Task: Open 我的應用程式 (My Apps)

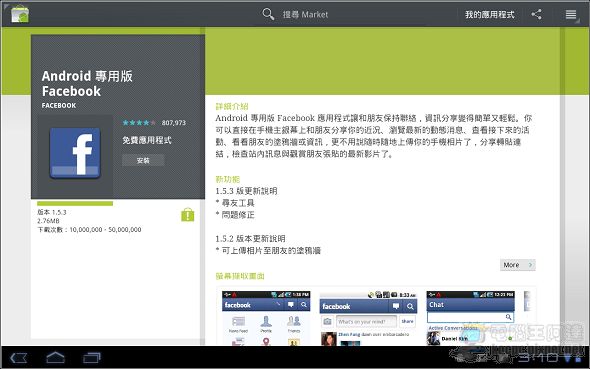Action: pos(490,14)
